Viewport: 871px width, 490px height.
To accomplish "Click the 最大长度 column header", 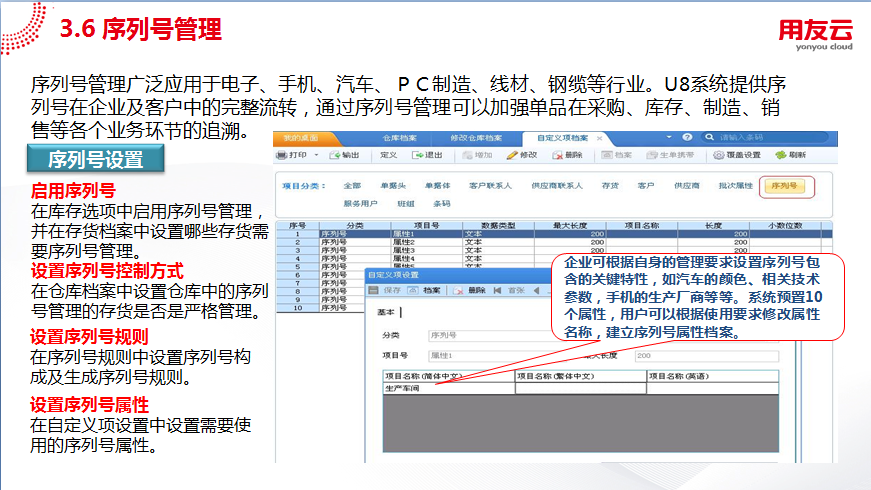I will 570,226.
